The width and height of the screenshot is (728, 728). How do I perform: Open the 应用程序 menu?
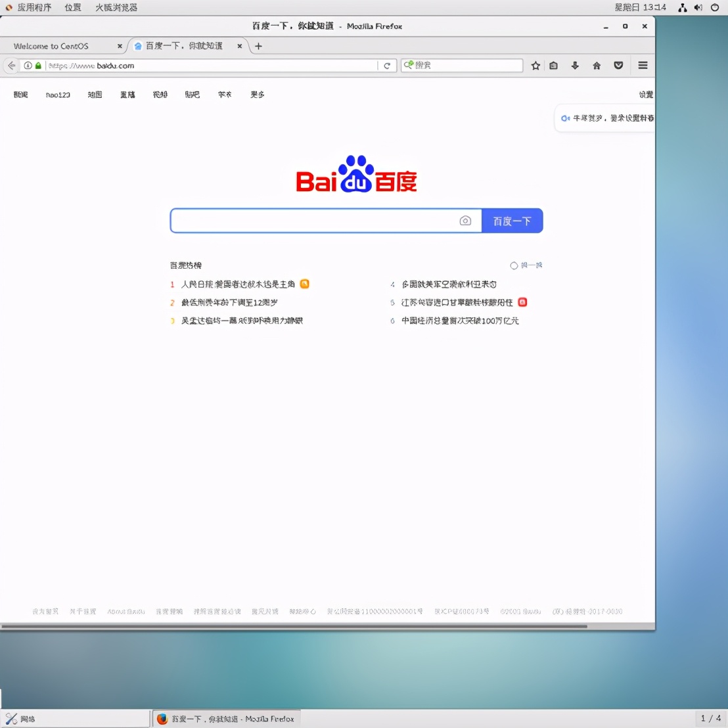coord(33,7)
